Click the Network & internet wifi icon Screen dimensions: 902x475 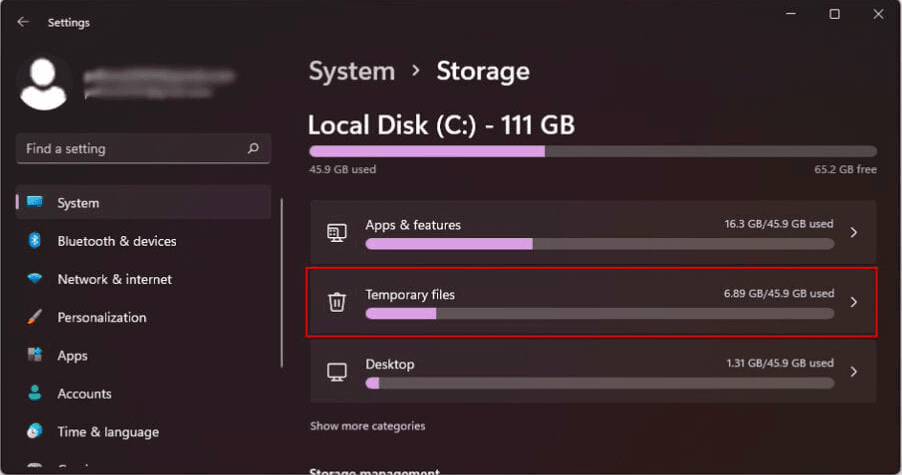pos(36,279)
